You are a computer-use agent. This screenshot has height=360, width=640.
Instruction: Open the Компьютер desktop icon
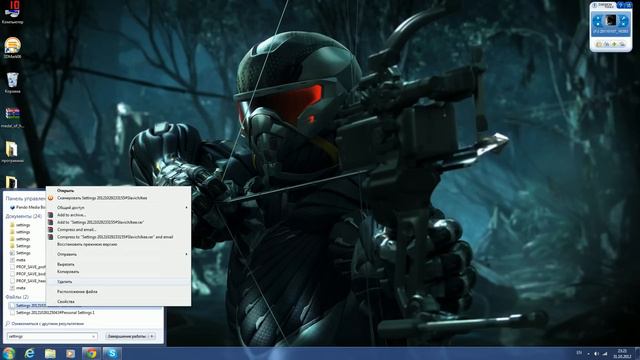12,12
